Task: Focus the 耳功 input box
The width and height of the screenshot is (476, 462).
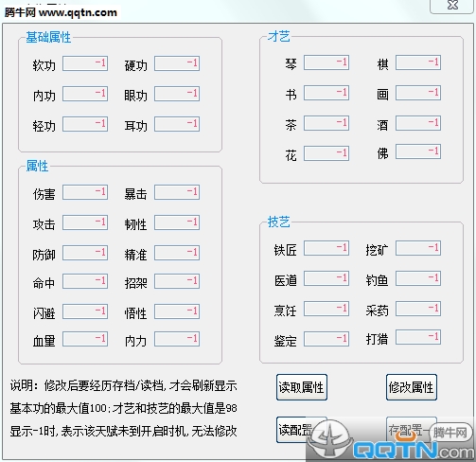Action: coord(177,124)
